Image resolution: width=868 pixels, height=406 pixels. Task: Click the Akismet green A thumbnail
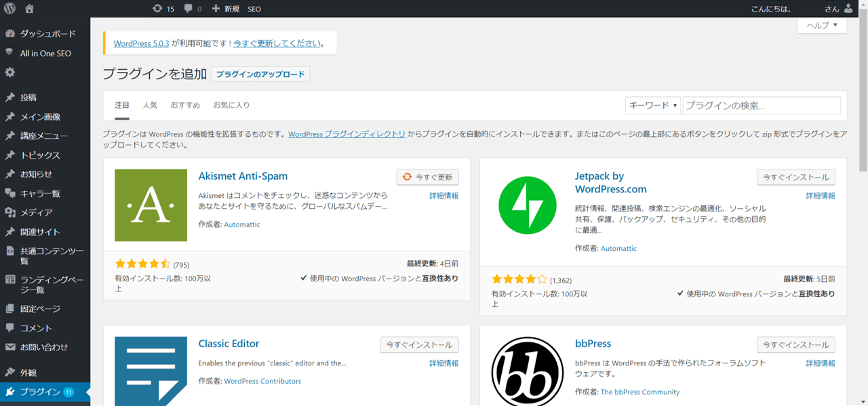coord(151,205)
